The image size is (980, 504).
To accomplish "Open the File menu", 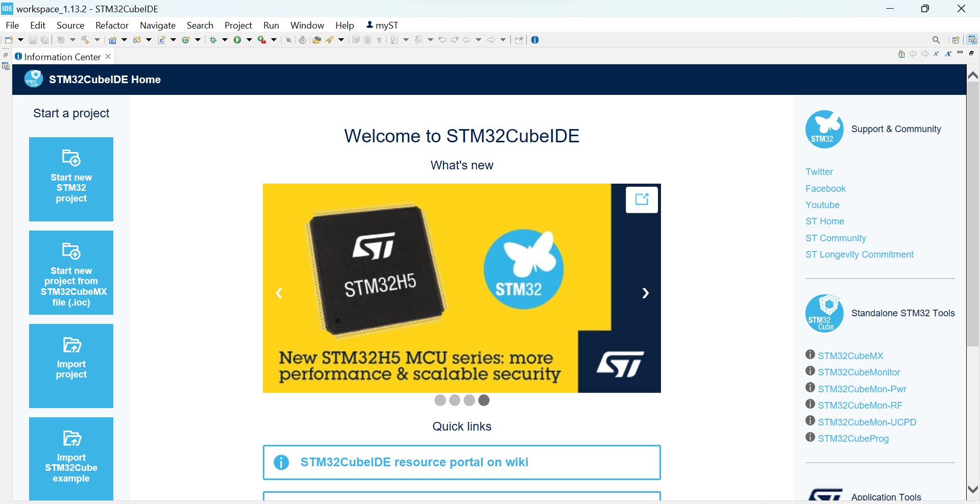I will (12, 26).
